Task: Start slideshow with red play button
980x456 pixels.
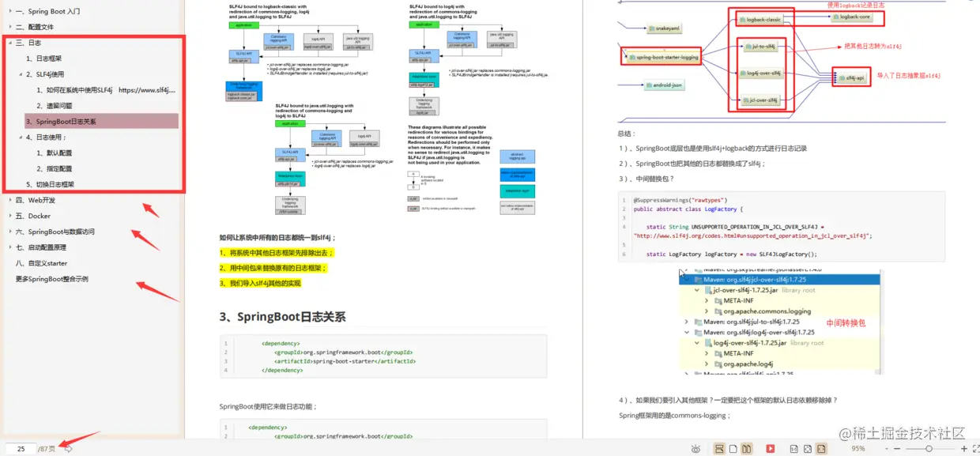Action: tap(771, 449)
